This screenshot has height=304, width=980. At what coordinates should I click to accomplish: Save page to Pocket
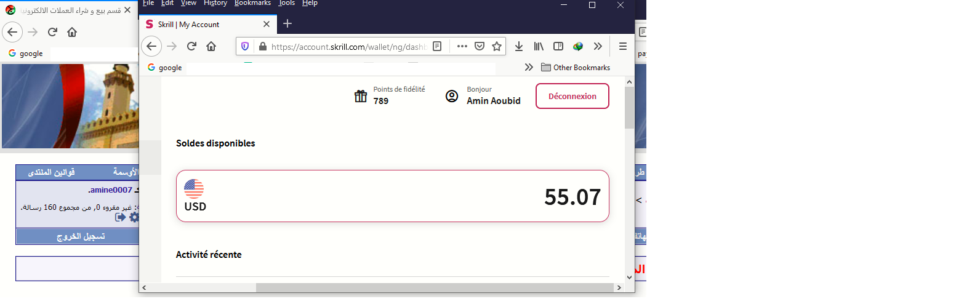[x=480, y=46]
